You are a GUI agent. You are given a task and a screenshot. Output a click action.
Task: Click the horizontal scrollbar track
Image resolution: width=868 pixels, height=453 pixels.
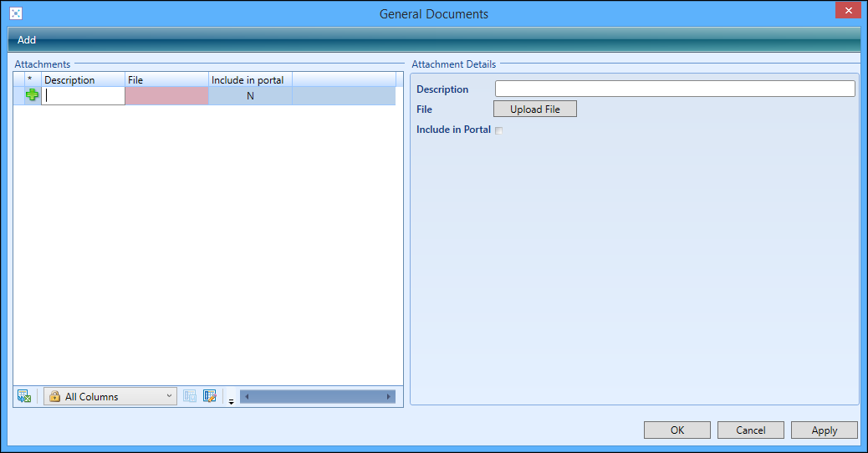pos(318,396)
